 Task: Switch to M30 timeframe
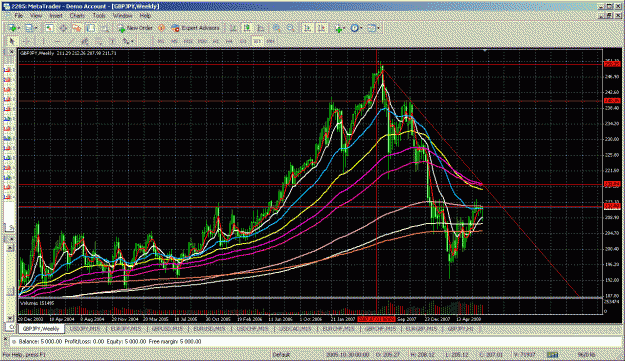click(x=202, y=41)
